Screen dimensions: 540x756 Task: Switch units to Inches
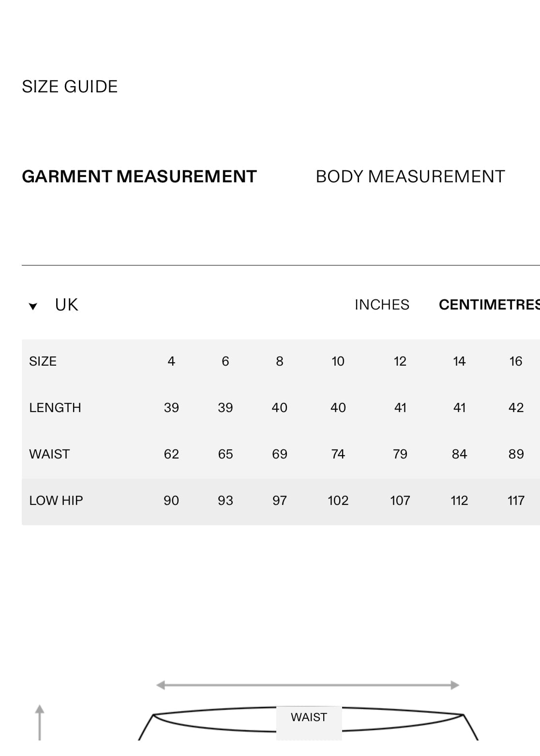click(382, 305)
